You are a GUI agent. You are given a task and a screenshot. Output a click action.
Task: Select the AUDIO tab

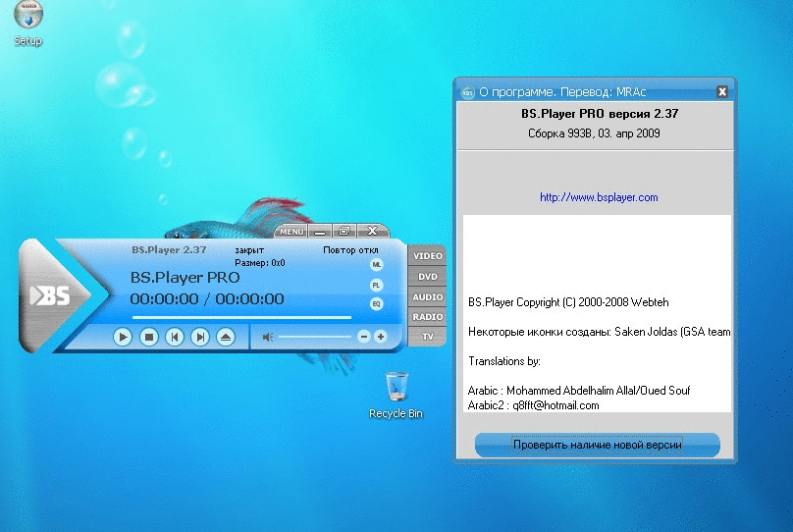427,296
